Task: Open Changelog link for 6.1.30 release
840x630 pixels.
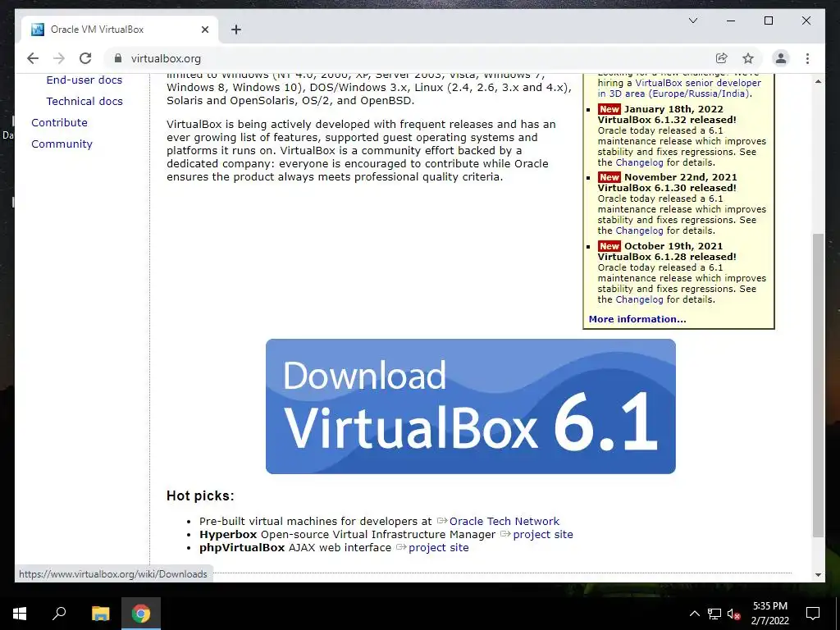Action: pos(639,231)
